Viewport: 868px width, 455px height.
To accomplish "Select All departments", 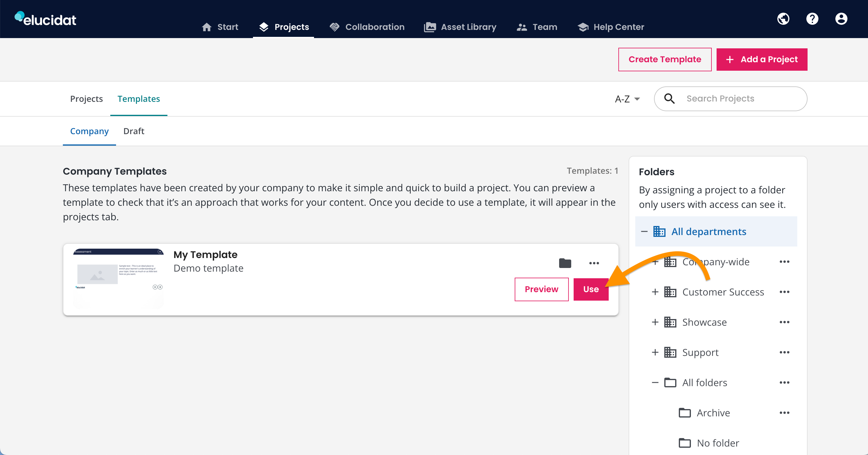I will tap(709, 231).
